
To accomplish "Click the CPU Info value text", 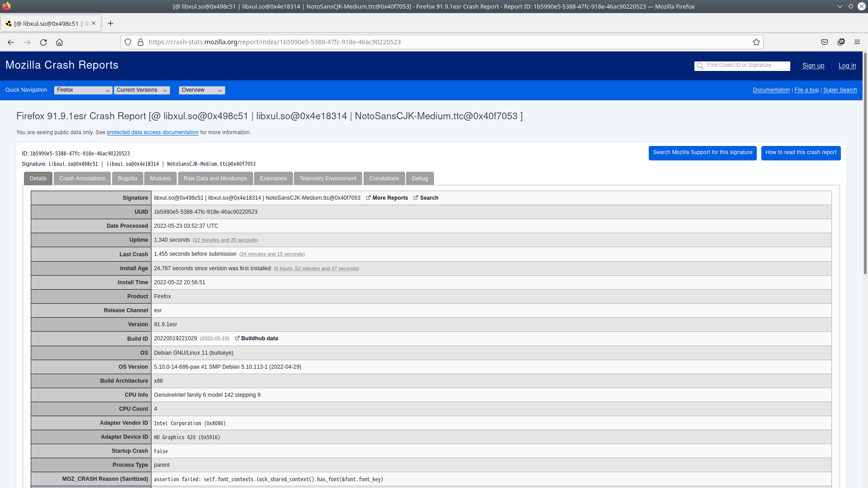I will [x=207, y=395].
